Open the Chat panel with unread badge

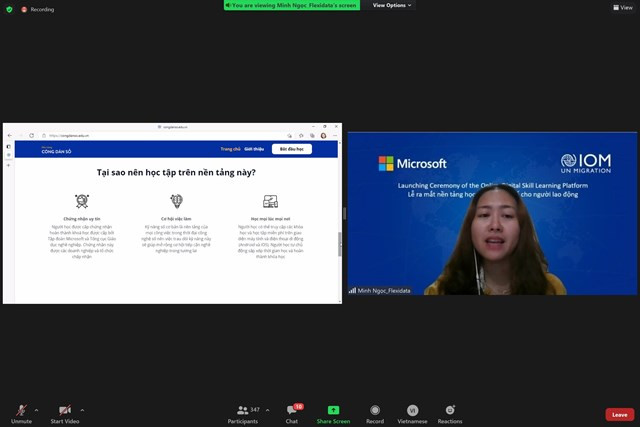coord(292,414)
